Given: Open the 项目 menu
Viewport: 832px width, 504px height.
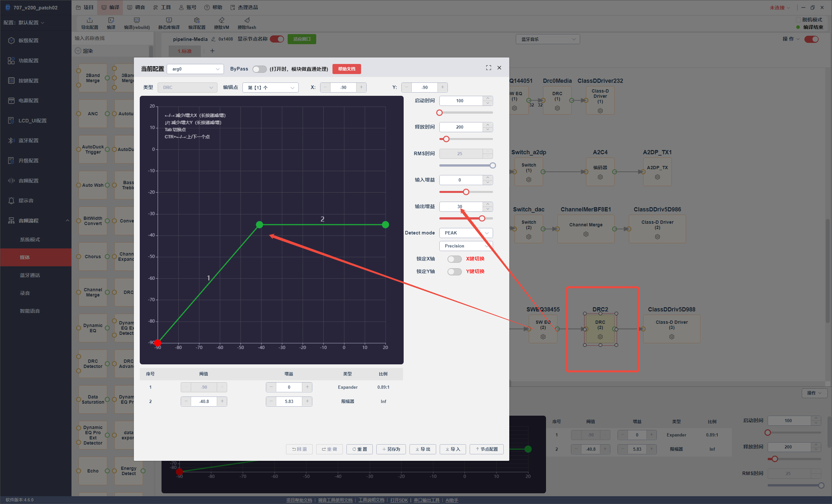Looking at the screenshot, I should 85,7.
